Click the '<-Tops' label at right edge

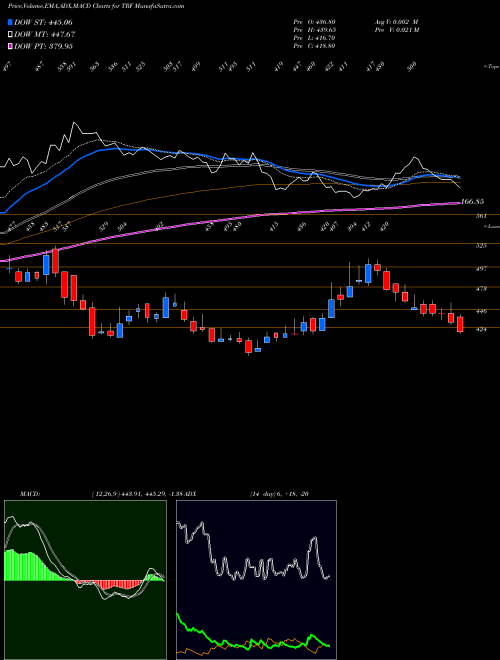click(491, 67)
